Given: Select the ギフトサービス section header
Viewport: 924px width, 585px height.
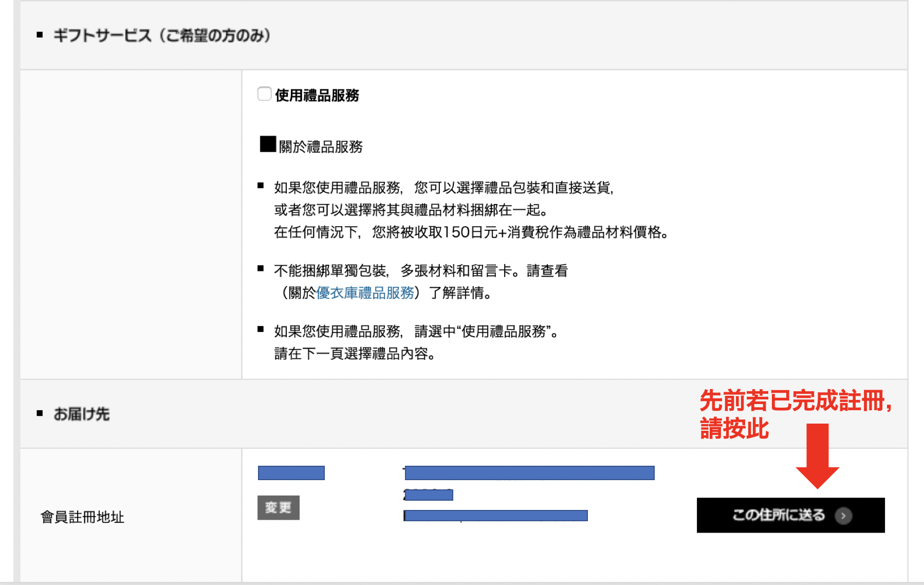Looking at the screenshot, I should 162,35.
